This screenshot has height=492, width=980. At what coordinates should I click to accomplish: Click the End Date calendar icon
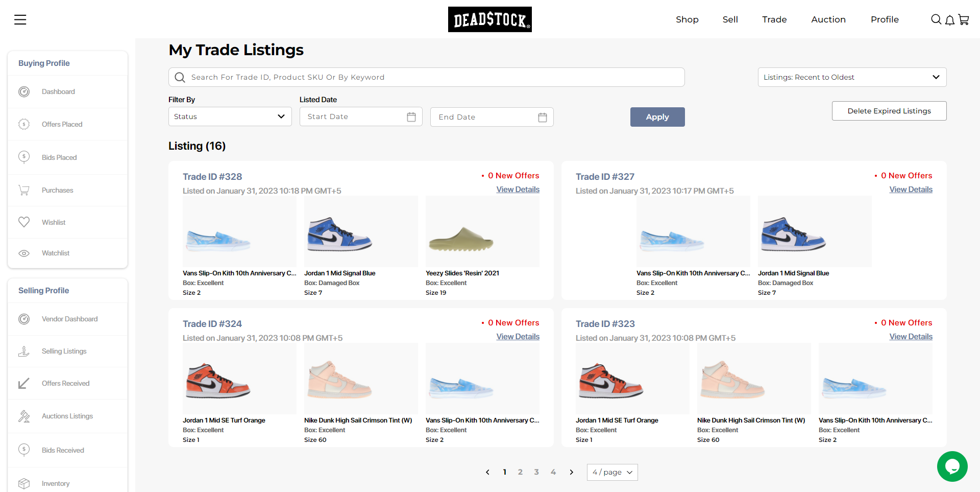pos(543,118)
